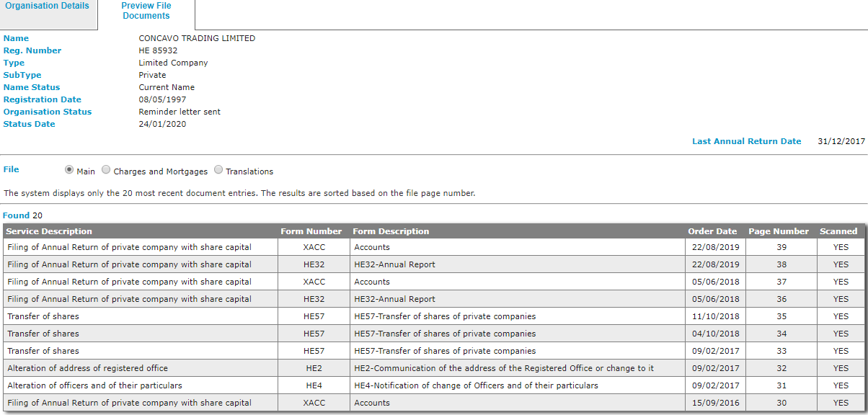The width and height of the screenshot is (868, 415).
Task: Click the Scanned column header
Action: pyautogui.click(x=838, y=231)
